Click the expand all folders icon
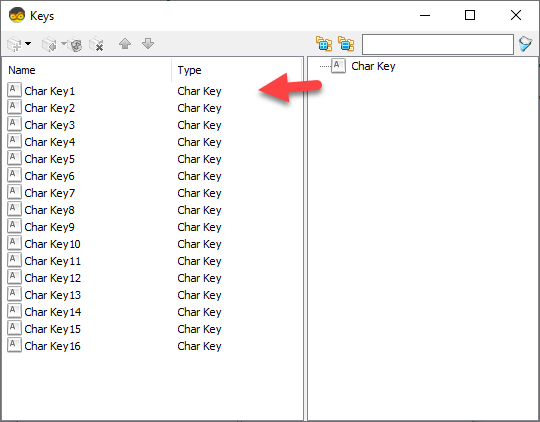The image size is (540, 422). (x=324, y=44)
